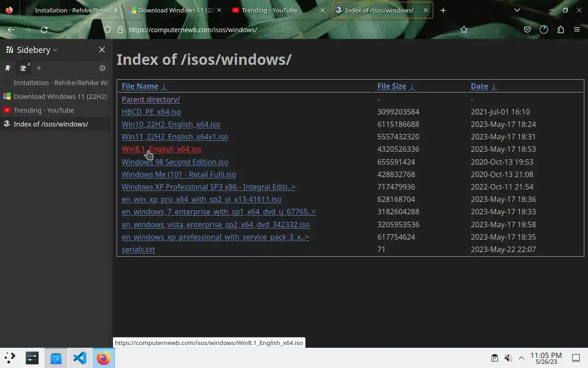
Task: Download en_windows_vista_enterprise_sp2 iso
Action: pos(215,224)
